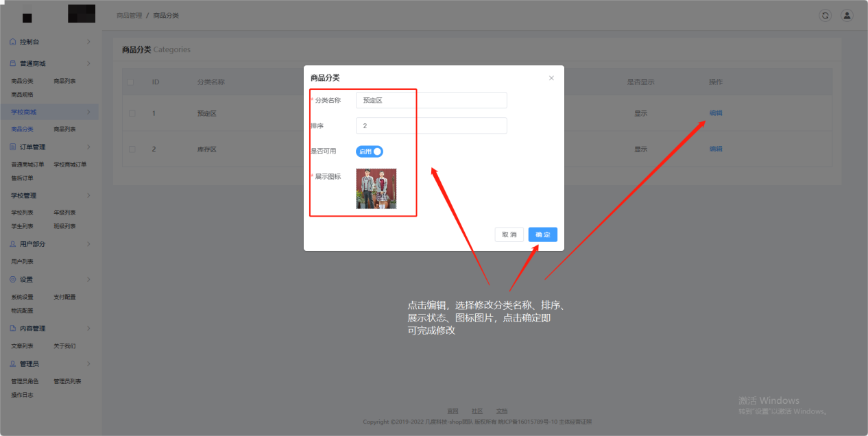Open the 控制台 dashboard icon
This screenshot has height=436, width=868.
[x=12, y=42]
